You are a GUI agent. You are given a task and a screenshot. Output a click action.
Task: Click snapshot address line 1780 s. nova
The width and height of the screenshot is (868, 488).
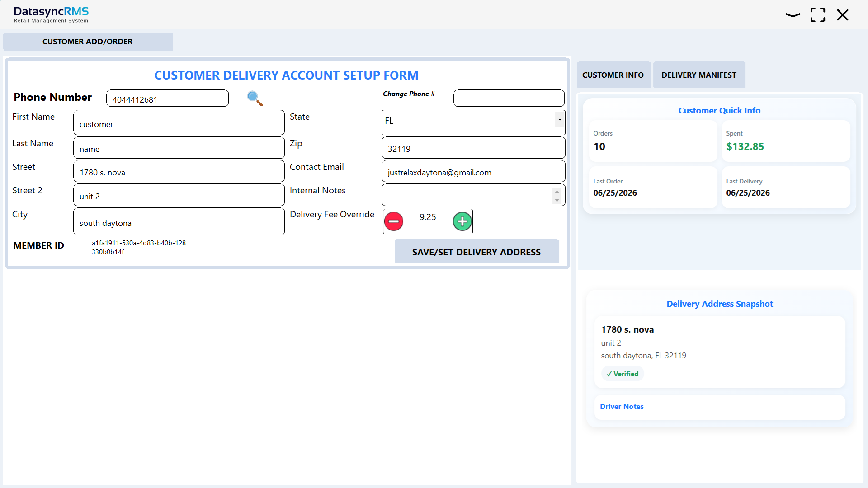point(627,330)
